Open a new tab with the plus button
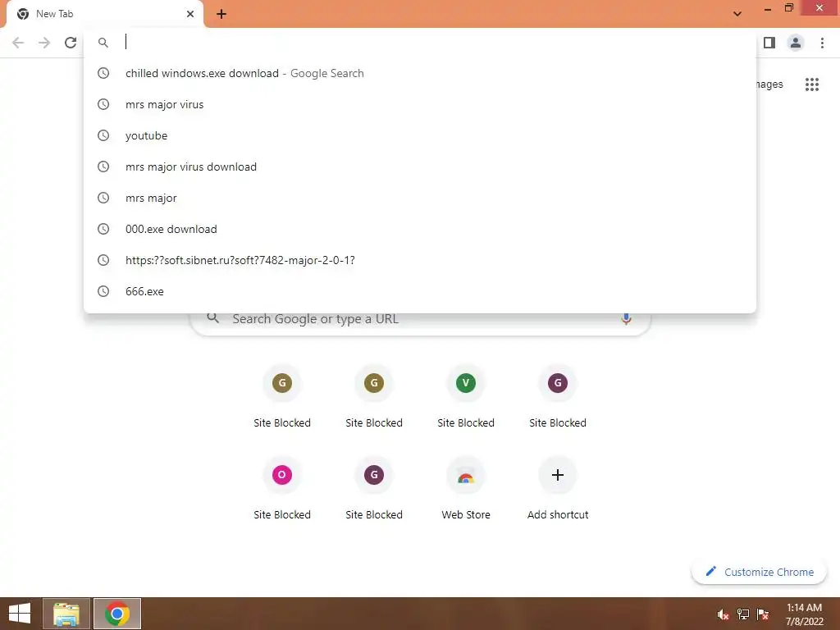Viewport: 840px width, 630px height. (221, 15)
